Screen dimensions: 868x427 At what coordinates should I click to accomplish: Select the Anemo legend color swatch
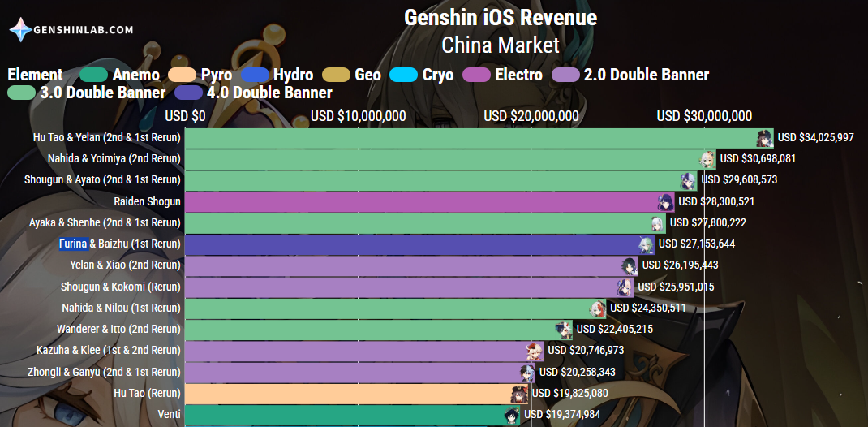pyautogui.click(x=94, y=75)
